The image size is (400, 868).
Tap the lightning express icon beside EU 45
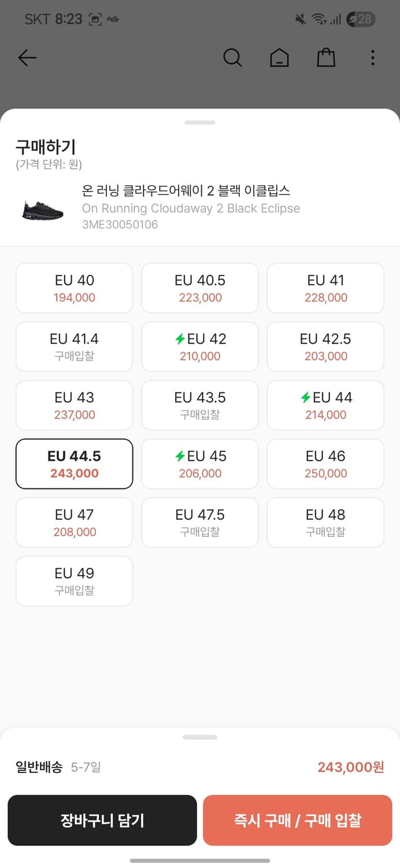(x=180, y=457)
